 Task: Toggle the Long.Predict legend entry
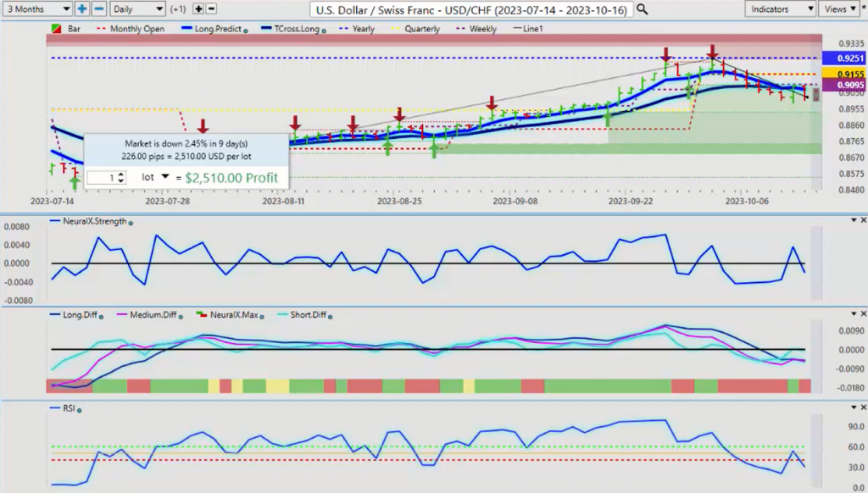click(x=210, y=29)
